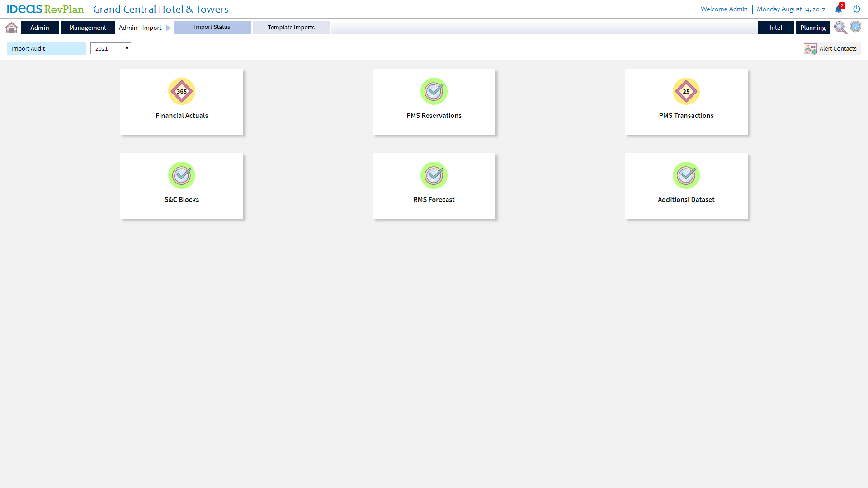Click the power logout icon
The width and height of the screenshot is (868, 488).
[x=856, y=9]
